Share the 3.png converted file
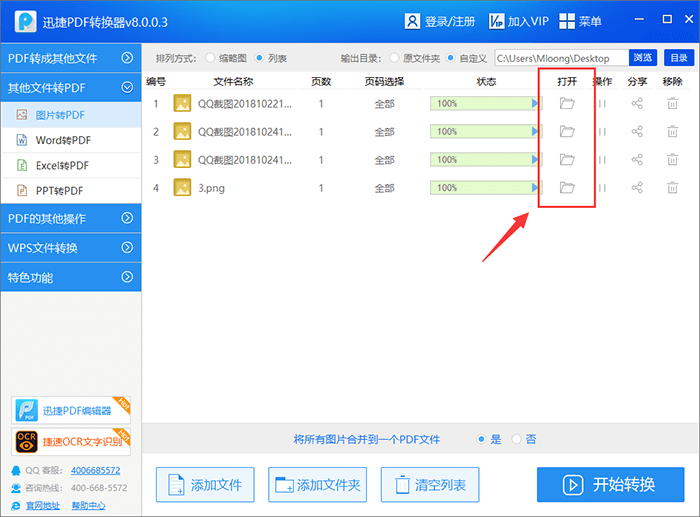The width and height of the screenshot is (700, 517). [637, 188]
